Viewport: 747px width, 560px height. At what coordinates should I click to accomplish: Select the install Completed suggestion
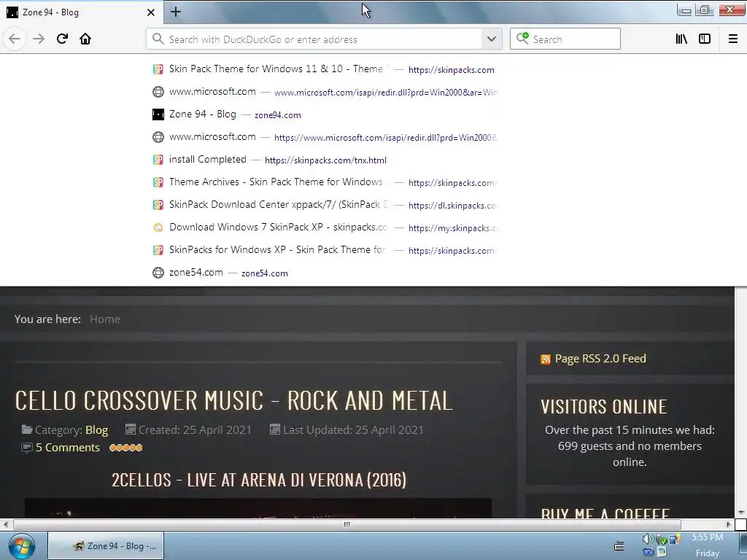pos(324,160)
